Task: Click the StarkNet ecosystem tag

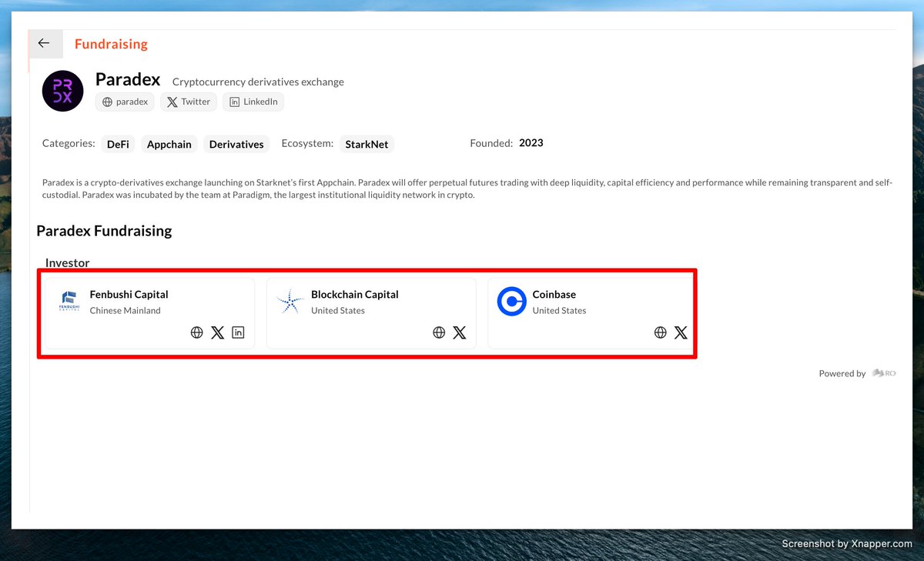Action: click(x=367, y=143)
